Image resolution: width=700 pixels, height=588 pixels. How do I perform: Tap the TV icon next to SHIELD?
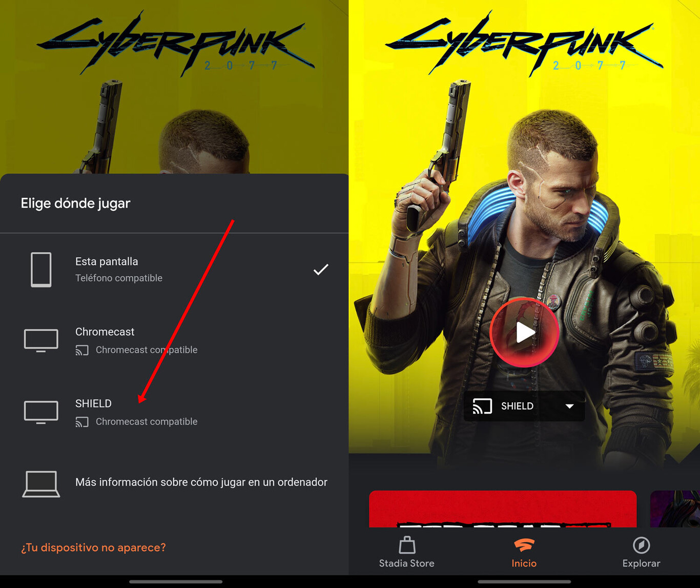pyautogui.click(x=41, y=412)
